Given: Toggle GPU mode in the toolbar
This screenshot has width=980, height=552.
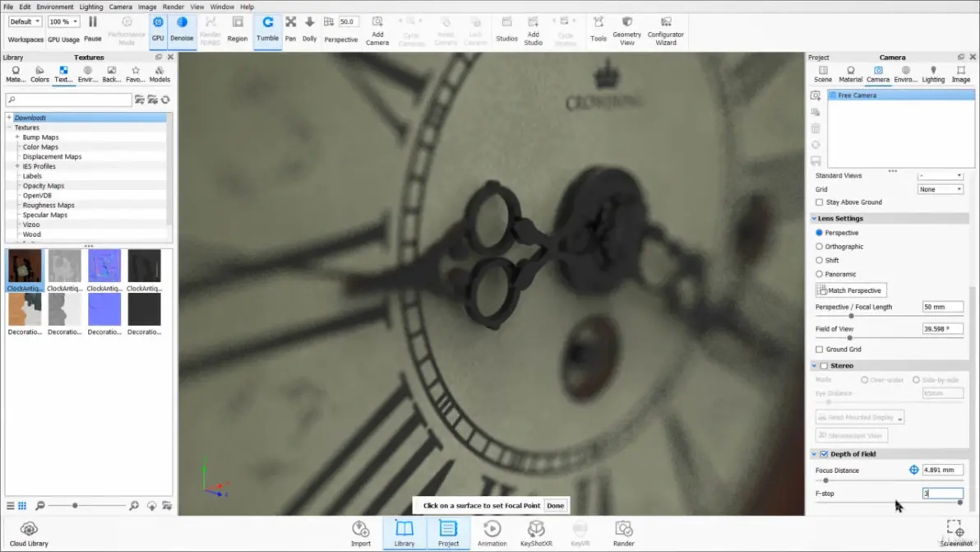Looking at the screenshot, I should pos(158,30).
